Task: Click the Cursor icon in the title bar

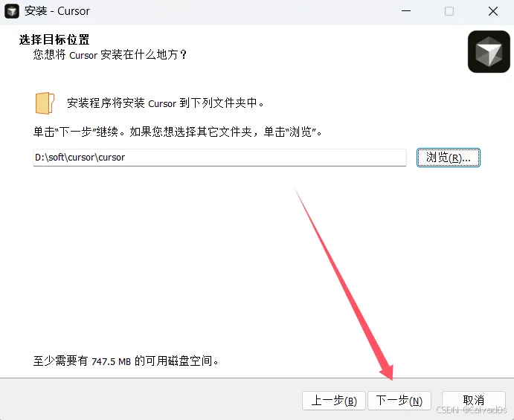Action: [12, 11]
